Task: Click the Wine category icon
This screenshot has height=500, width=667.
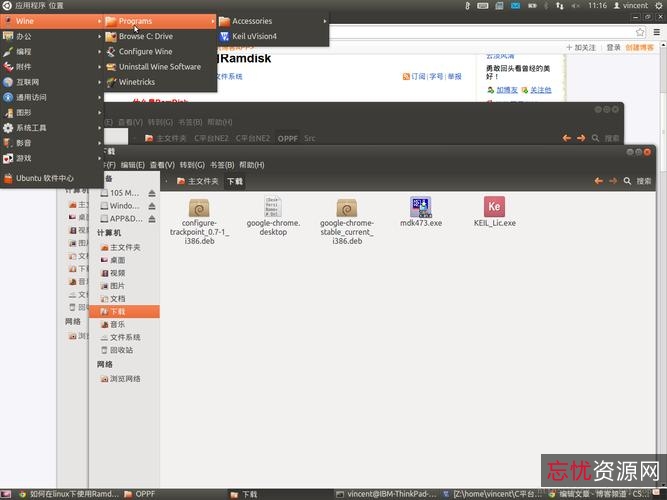Action: (8, 21)
